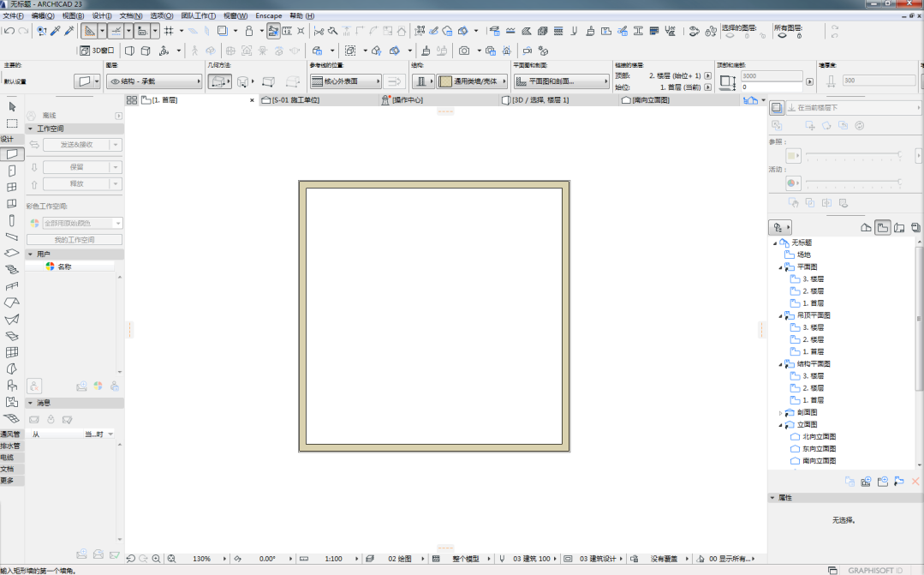The height and width of the screenshot is (575, 924).
Task: Select the Curtain Wall tool in toolbox
Action: [x=12, y=352]
